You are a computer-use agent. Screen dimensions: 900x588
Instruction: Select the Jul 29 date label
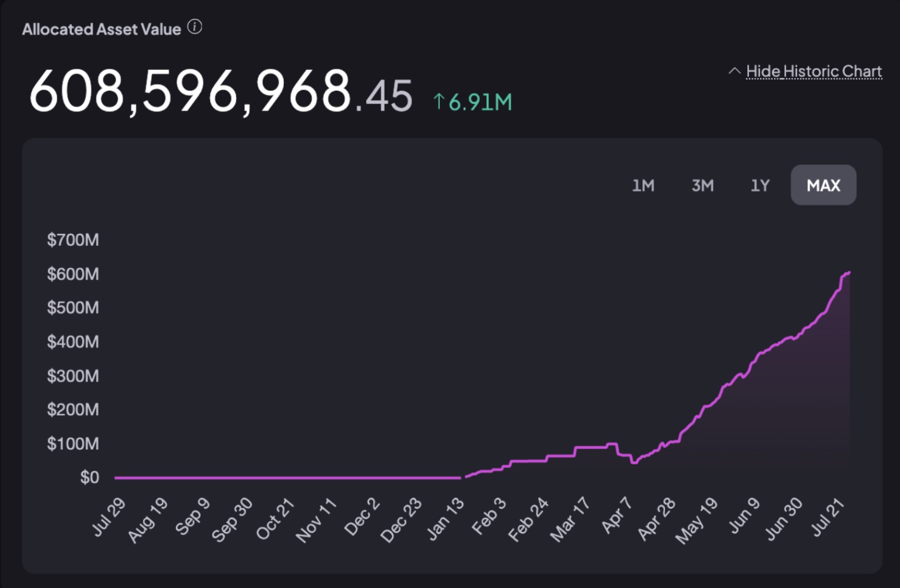point(110,516)
